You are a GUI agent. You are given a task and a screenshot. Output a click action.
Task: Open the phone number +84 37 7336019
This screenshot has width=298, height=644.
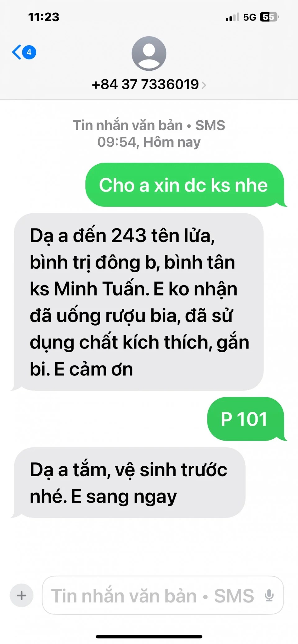coord(145,84)
